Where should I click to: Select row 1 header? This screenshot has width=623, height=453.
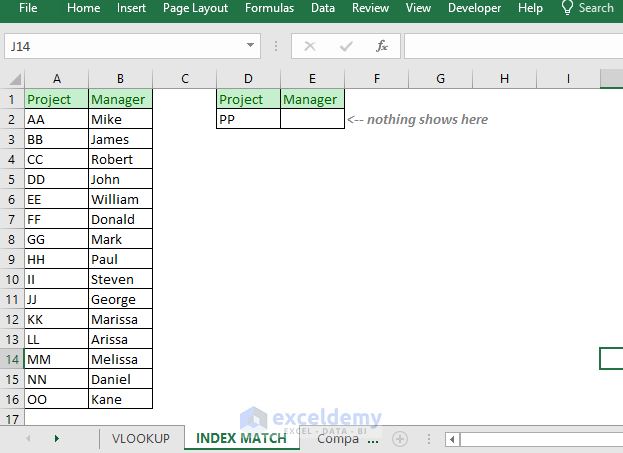click(12, 99)
